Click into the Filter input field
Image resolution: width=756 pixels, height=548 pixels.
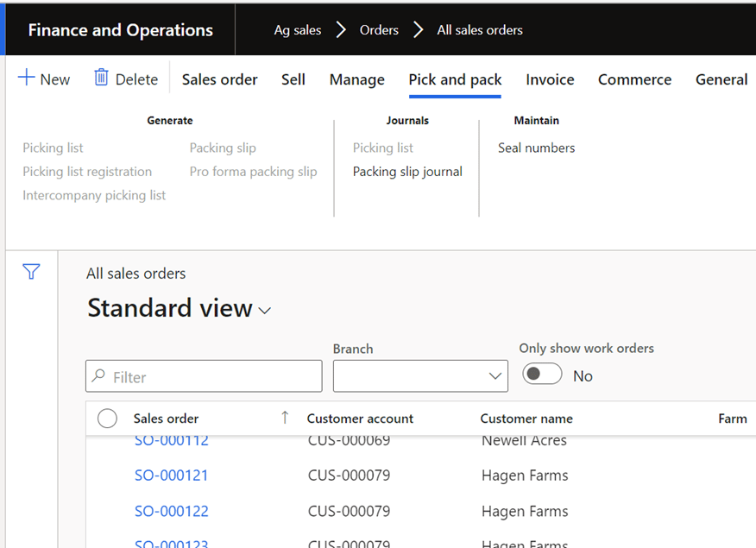point(204,376)
